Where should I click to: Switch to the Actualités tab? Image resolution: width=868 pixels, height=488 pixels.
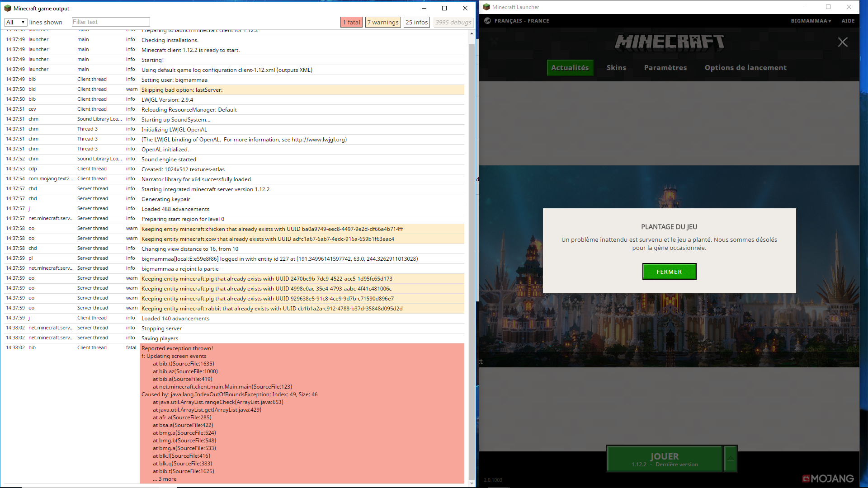[570, 68]
